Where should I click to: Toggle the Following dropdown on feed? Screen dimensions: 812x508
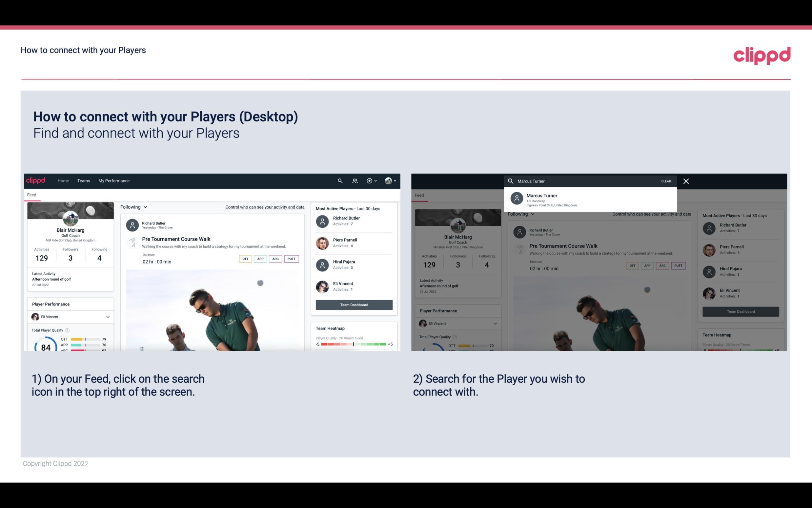tap(133, 207)
